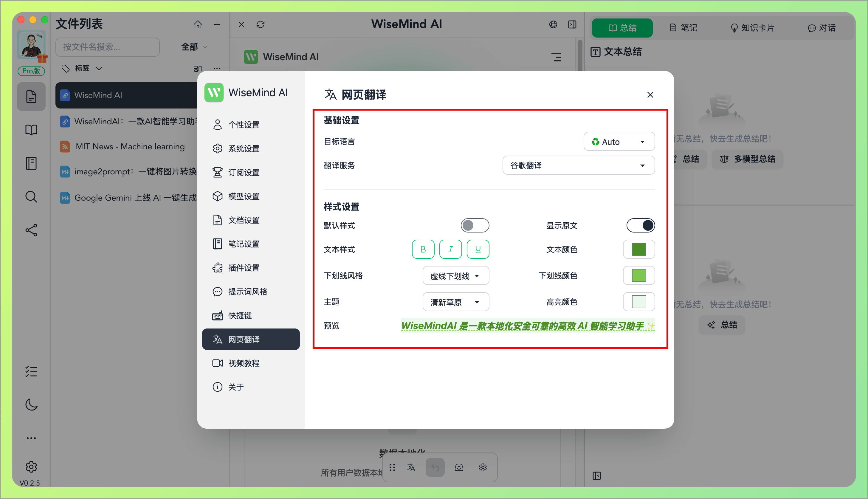Open the 目标语言 Auto dropdown
The image size is (868, 499).
pos(619,141)
